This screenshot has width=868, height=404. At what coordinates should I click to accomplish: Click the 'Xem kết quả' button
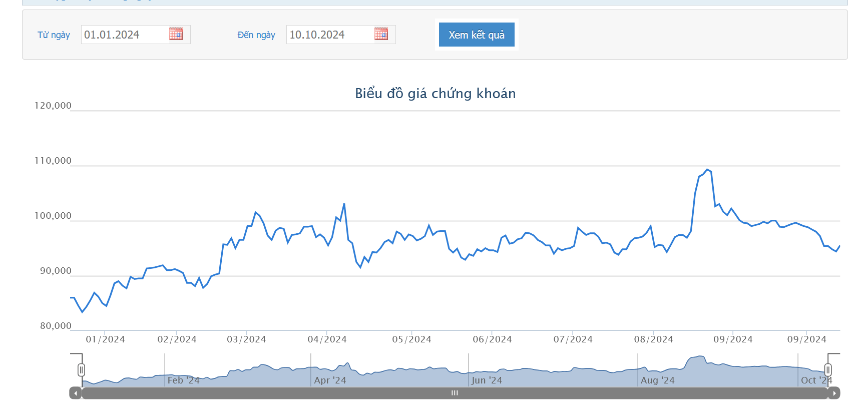[476, 35]
